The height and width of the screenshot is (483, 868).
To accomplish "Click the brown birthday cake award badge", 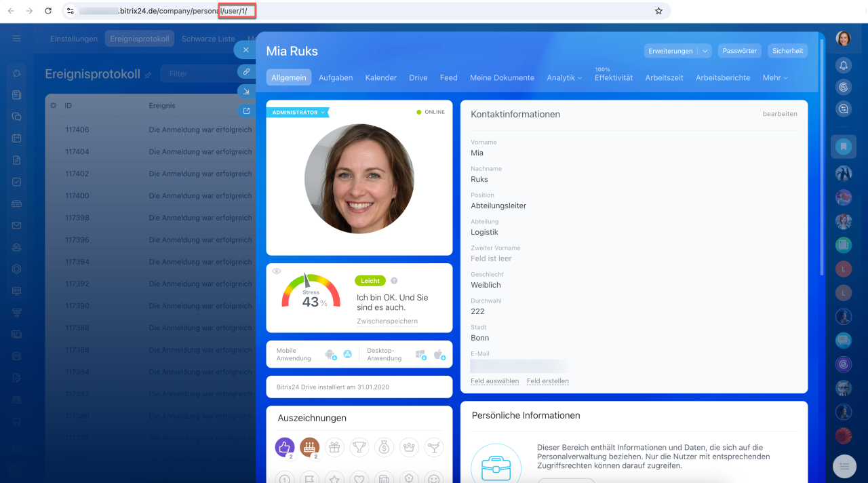I will tap(310, 446).
